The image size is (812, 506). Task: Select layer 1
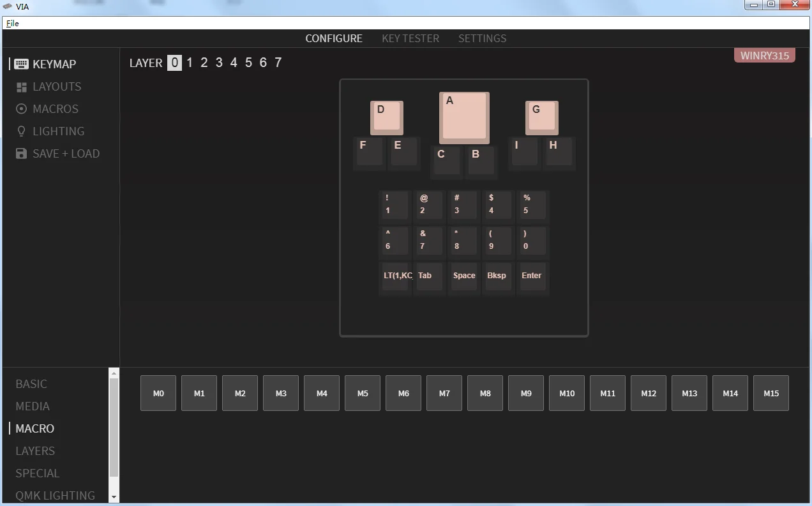pos(190,63)
